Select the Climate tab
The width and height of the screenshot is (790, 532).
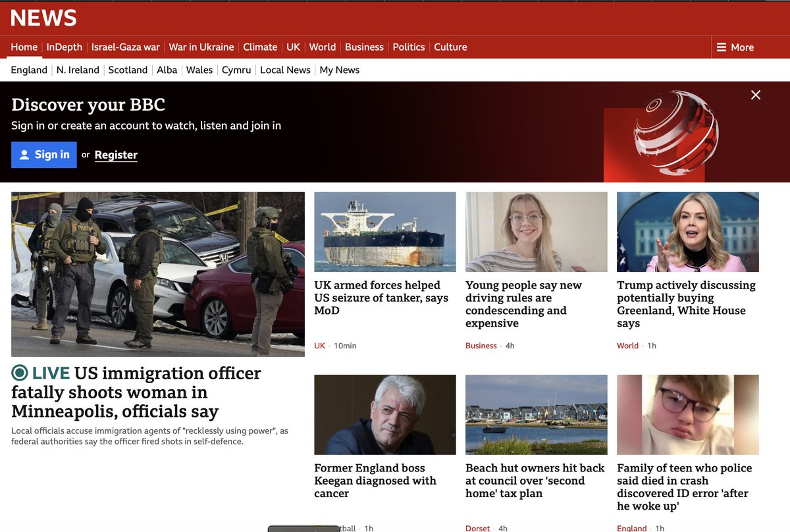(x=260, y=47)
